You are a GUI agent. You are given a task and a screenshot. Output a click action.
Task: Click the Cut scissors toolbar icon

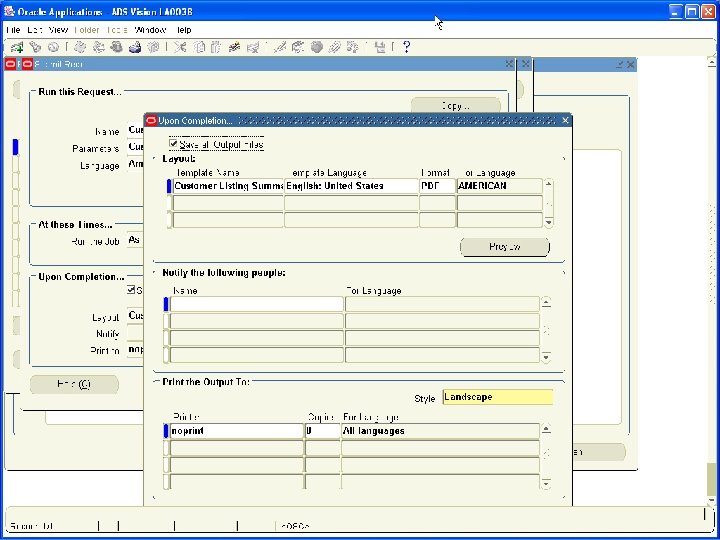tap(182, 47)
